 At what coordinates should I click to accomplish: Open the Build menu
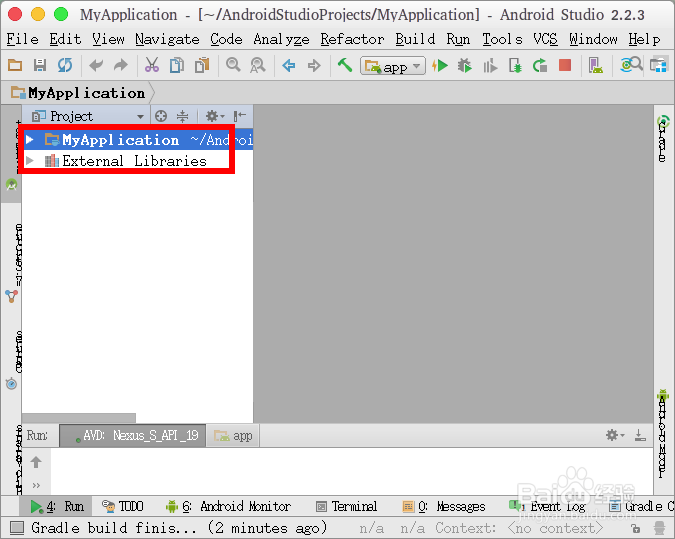click(415, 39)
